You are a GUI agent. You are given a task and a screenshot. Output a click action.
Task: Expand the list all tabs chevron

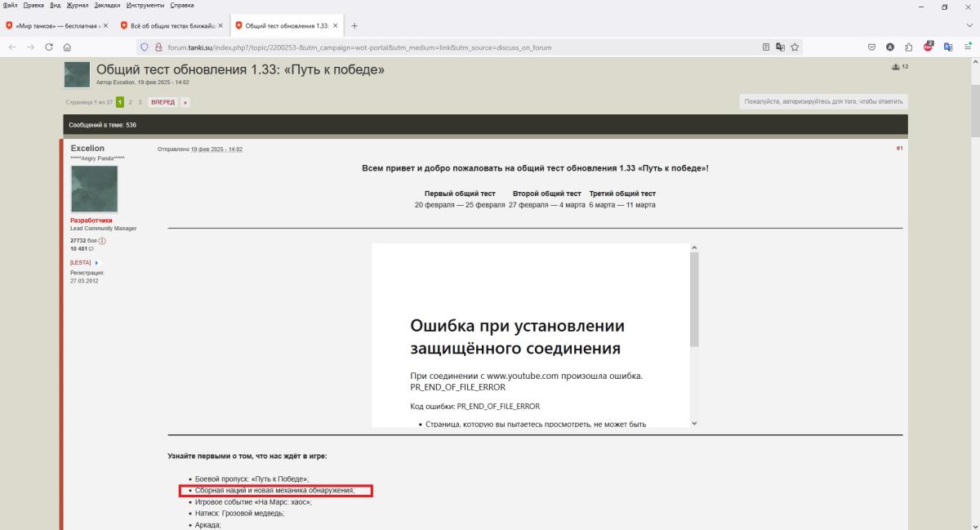(969, 25)
